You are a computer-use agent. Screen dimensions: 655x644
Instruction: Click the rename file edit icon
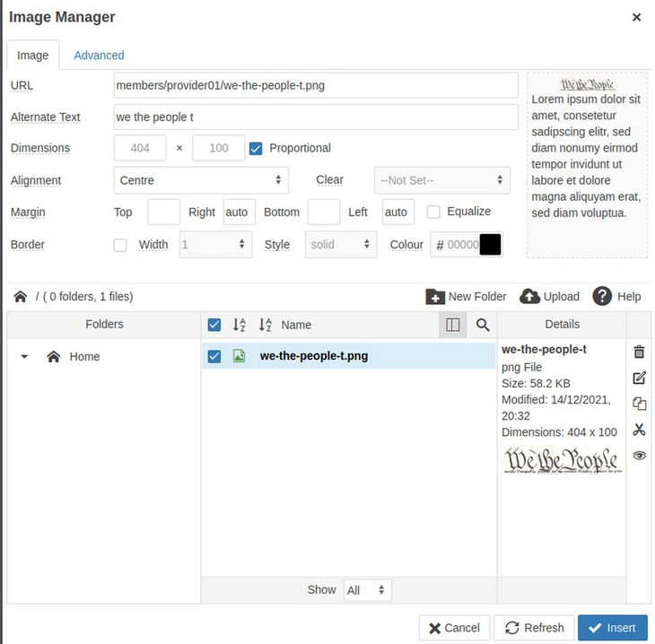639,379
